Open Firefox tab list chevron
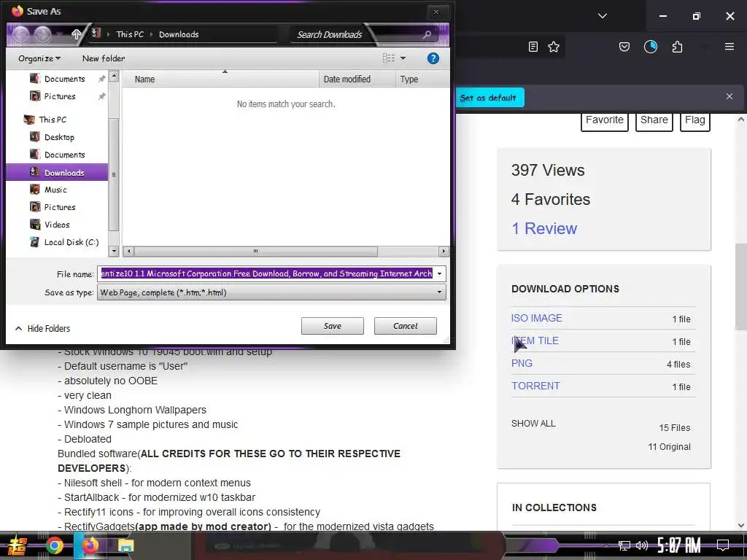747x560 pixels. (602, 16)
